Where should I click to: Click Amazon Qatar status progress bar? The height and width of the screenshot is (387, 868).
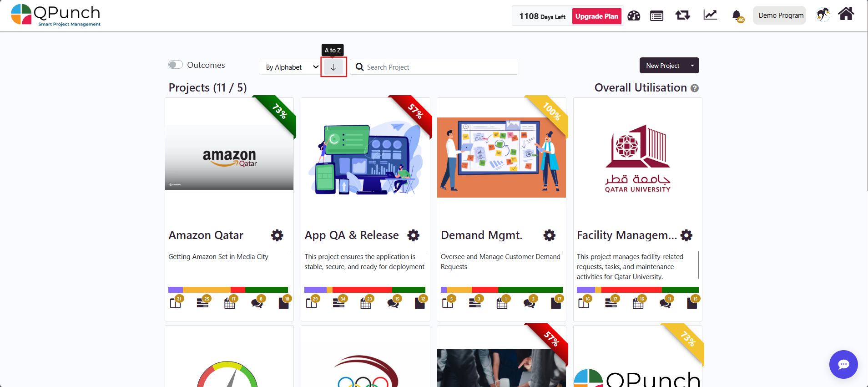(x=228, y=290)
